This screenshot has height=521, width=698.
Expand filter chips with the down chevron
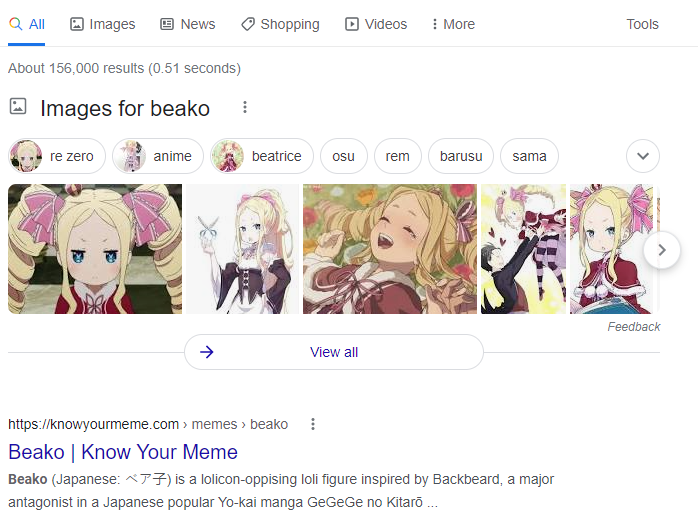643,156
